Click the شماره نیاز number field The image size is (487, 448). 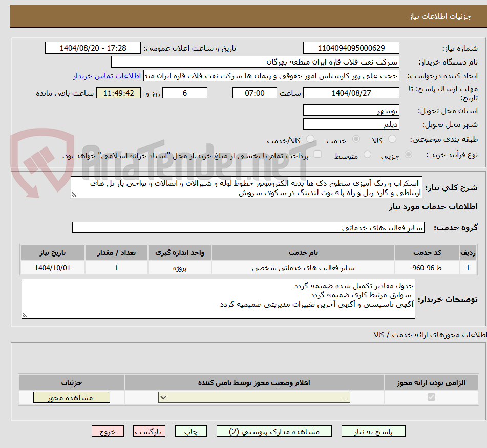(351, 48)
